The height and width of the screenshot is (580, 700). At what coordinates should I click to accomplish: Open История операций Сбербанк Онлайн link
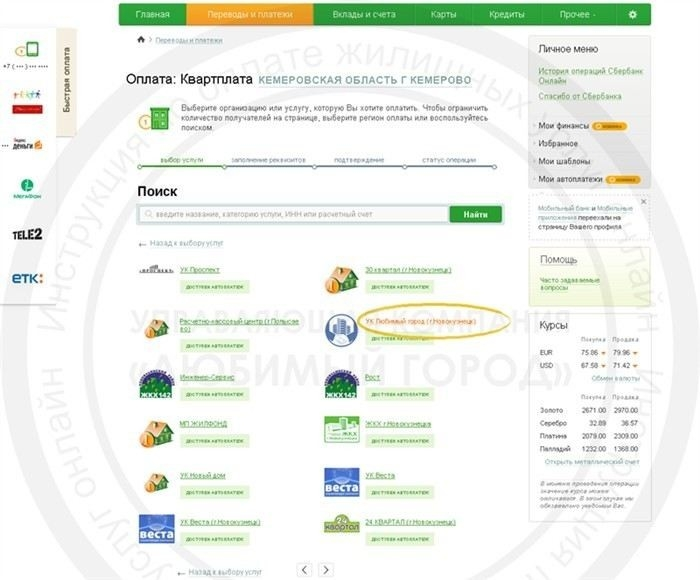click(x=590, y=76)
